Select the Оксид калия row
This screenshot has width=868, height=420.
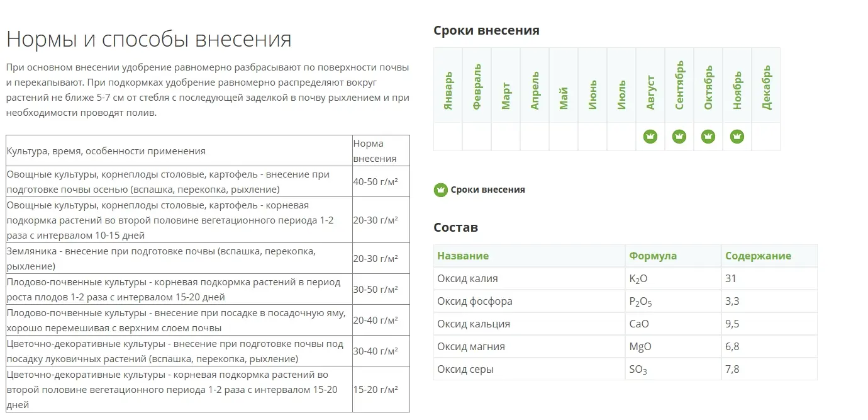point(467,278)
